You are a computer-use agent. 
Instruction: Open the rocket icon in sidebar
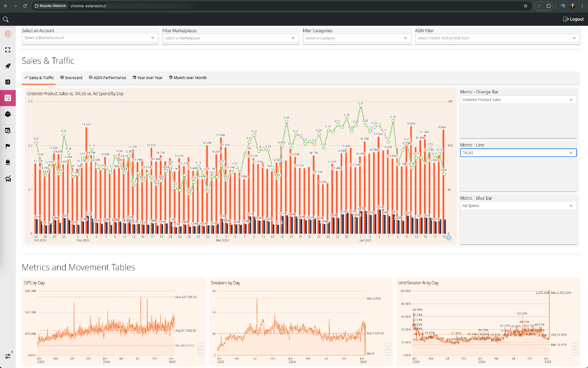[8, 66]
